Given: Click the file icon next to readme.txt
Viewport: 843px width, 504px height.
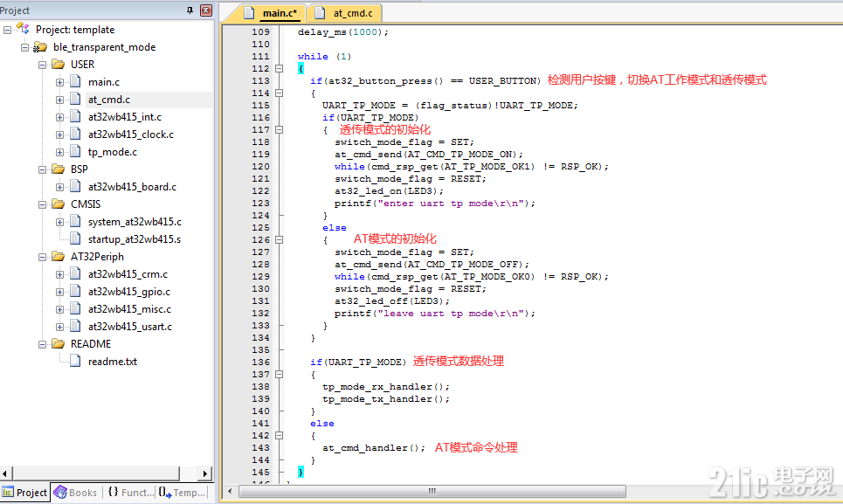Looking at the screenshot, I should tap(76, 361).
